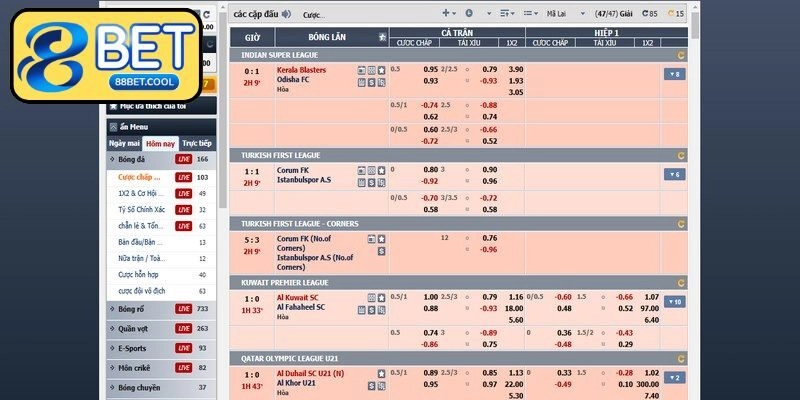The height and width of the screenshot is (400, 800).
Task: Expand more bets for Al Kuwait SC match
Action: pyautogui.click(x=673, y=302)
